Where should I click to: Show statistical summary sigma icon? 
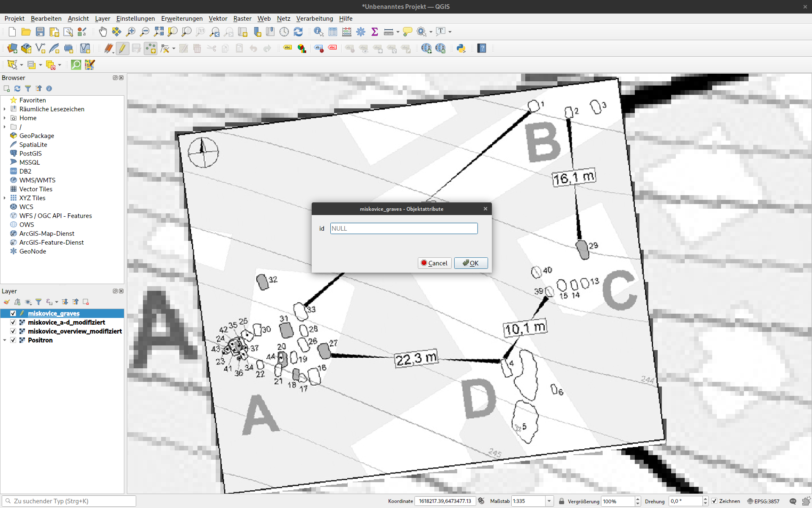coord(375,32)
